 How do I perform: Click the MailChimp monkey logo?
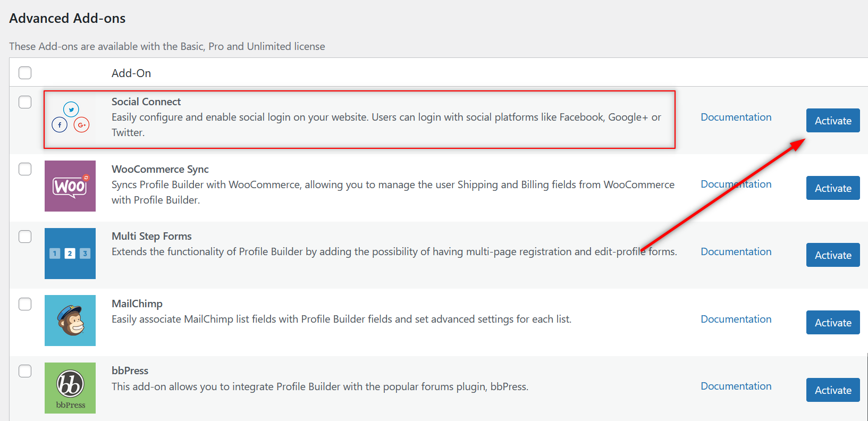70,321
